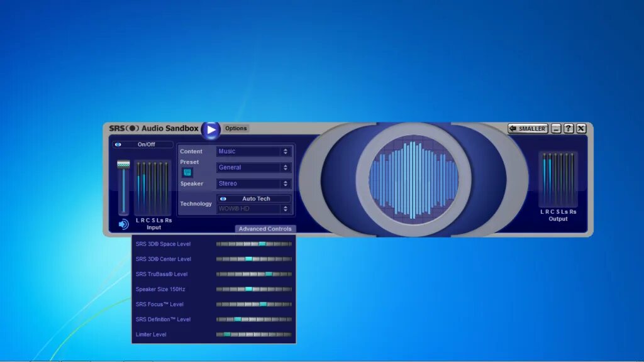Collapse the Advanced Controls tab
The image size is (644, 362).
tap(265, 229)
